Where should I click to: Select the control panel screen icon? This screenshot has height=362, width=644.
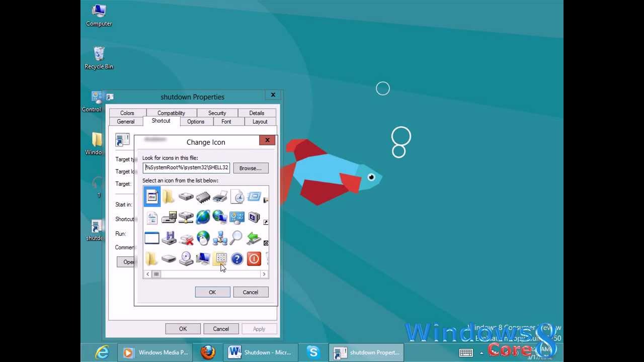[237, 217]
